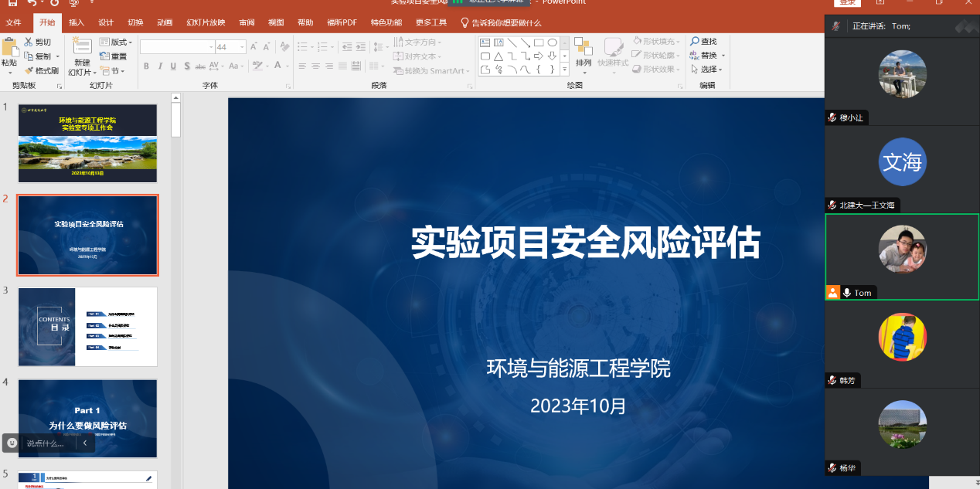Image resolution: width=980 pixels, height=489 pixels.
Task: Click the Format Painter (格式刷) brush icon
Action: click(x=29, y=70)
